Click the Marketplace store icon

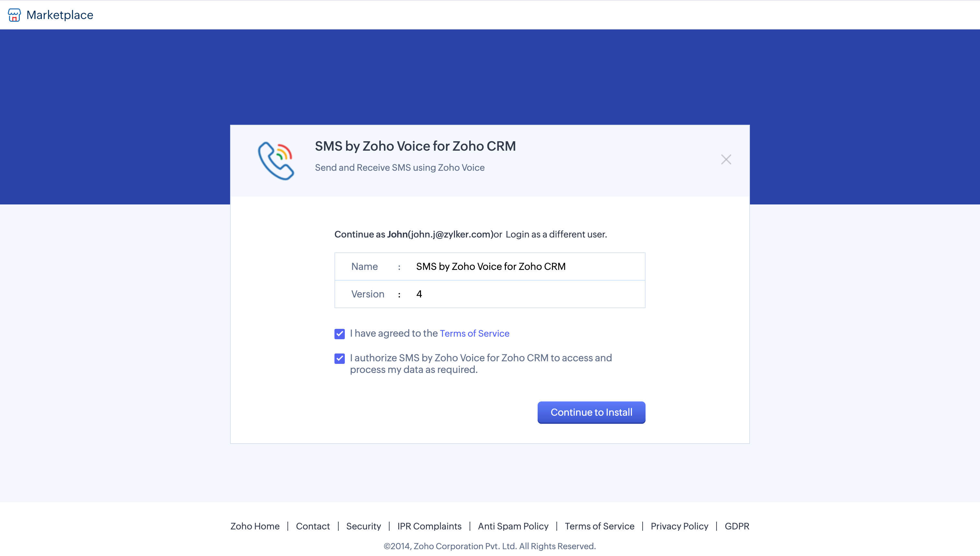(x=14, y=15)
